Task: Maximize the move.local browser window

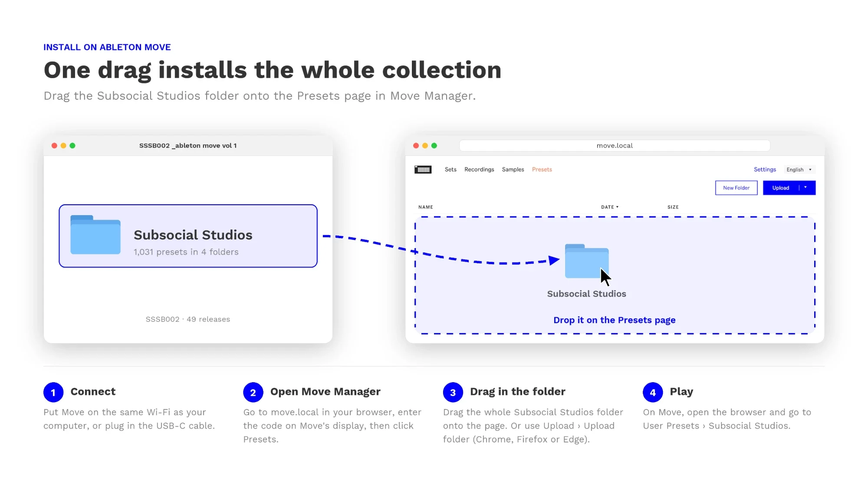Action: coord(434,146)
